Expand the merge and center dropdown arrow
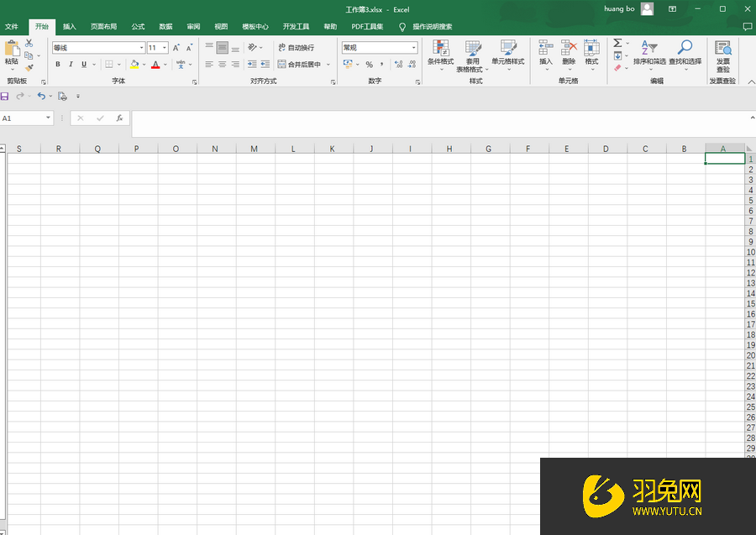This screenshot has height=535, width=756. point(328,64)
